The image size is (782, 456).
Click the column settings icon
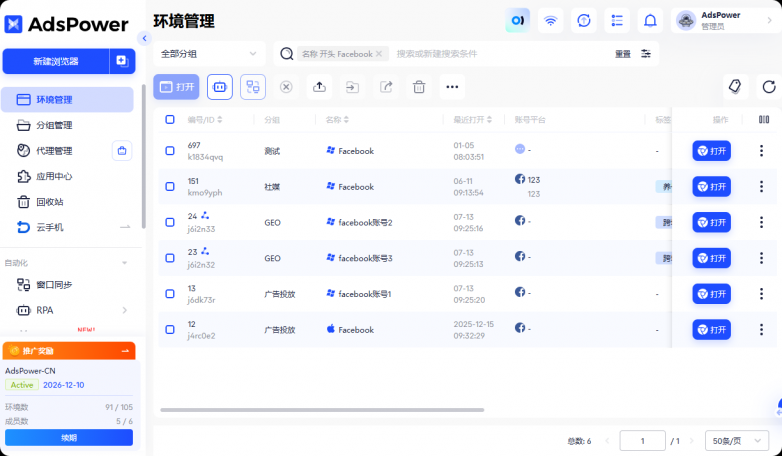coord(764,119)
